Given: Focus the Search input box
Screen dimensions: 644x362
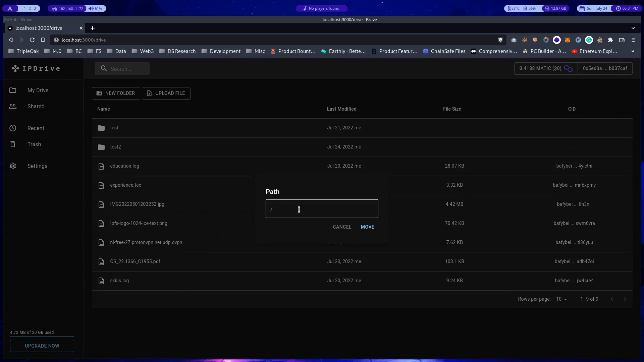Looking at the screenshot, I should point(122,69).
